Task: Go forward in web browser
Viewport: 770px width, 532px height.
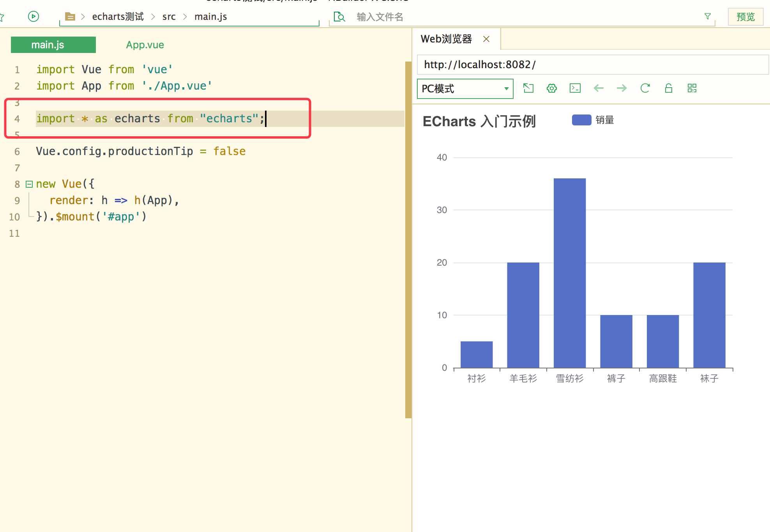Action: tap(622, 88)
